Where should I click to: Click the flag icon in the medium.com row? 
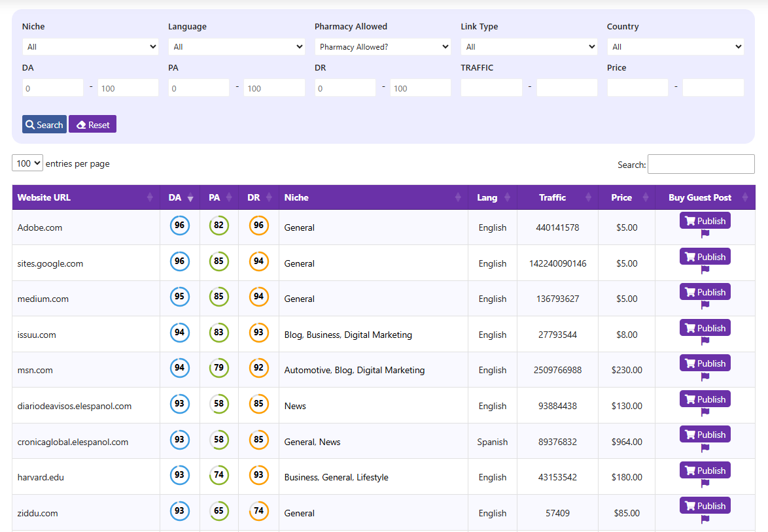705,305
